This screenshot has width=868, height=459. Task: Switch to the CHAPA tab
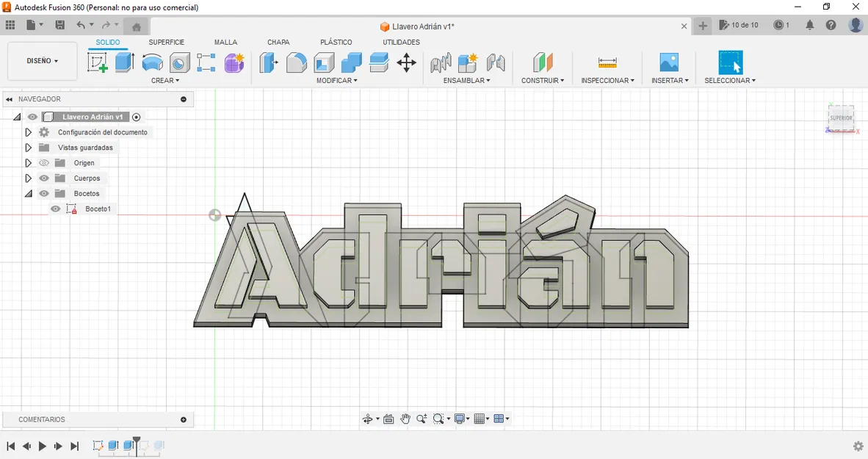(278, 42)
